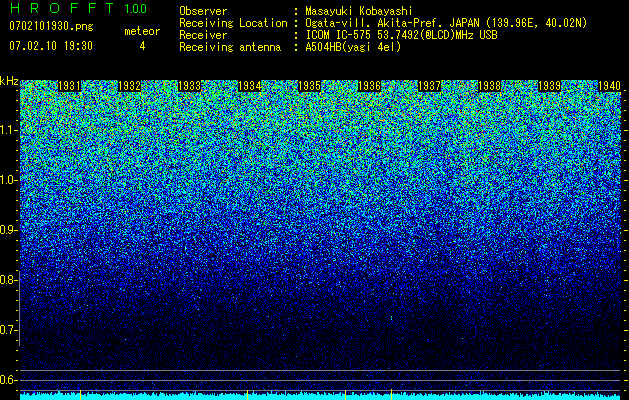Click the Receiver field label
This screenshot has width=629, height=400.
click(x=203, y=35)
